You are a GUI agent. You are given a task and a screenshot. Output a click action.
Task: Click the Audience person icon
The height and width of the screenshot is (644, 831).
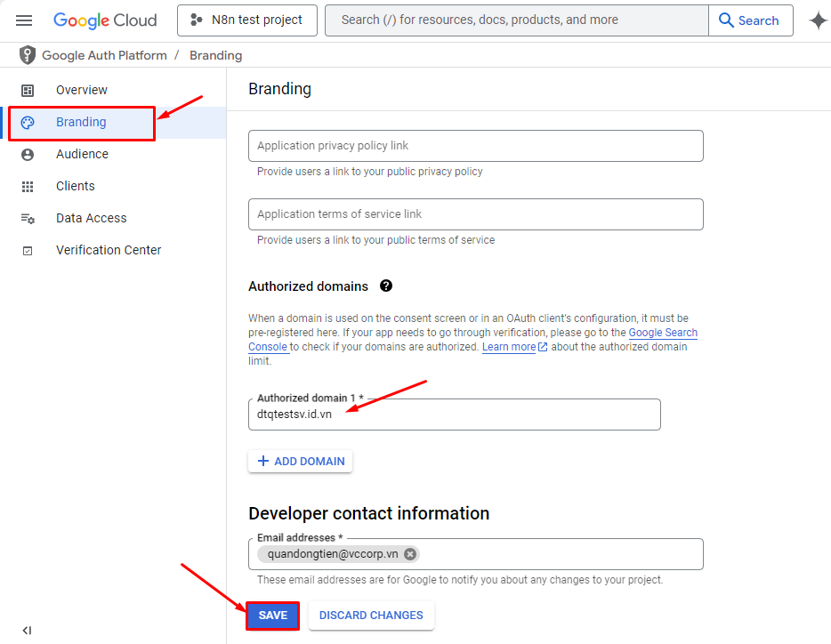coord(28,155)
